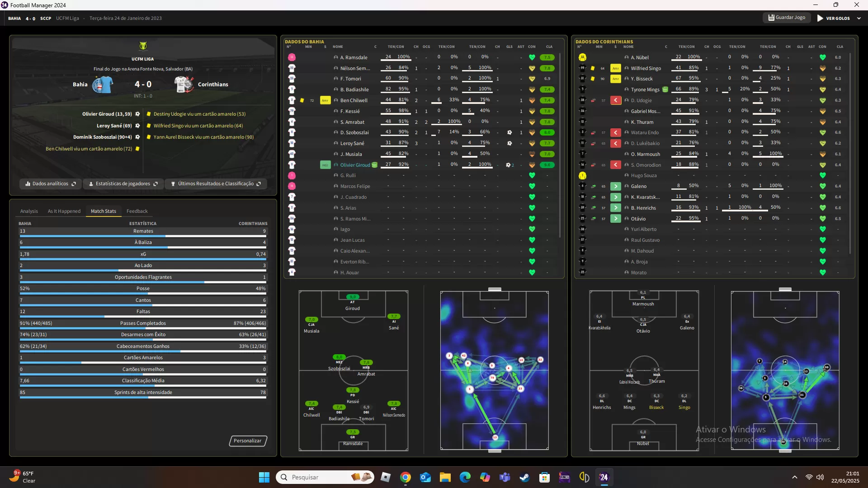Viewport: 868px width, 488px height.
Task: Expand the dropdown arrow next to Ver Golos
Action: 859,19
